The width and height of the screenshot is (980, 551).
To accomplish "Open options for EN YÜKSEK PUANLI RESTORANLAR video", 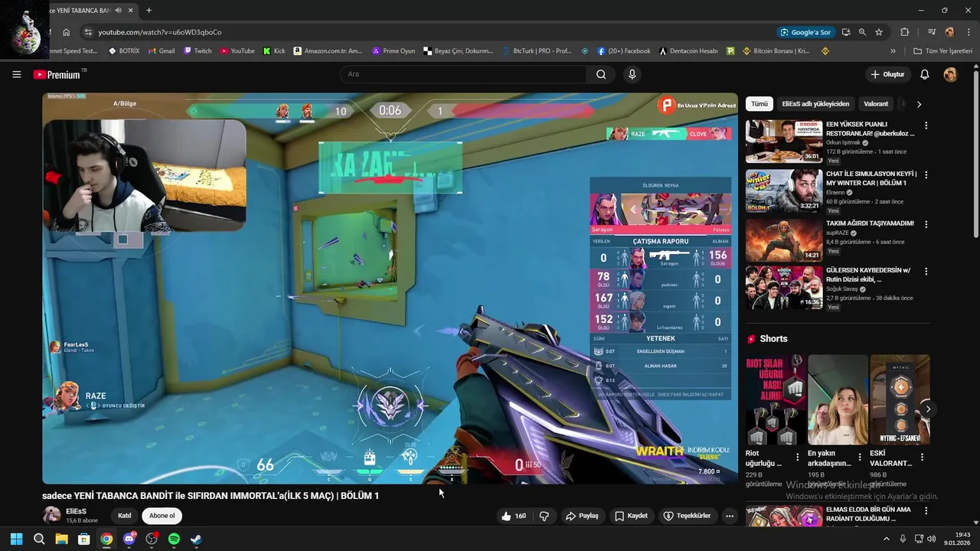I will pyautogui.click(x=926, y=126).
